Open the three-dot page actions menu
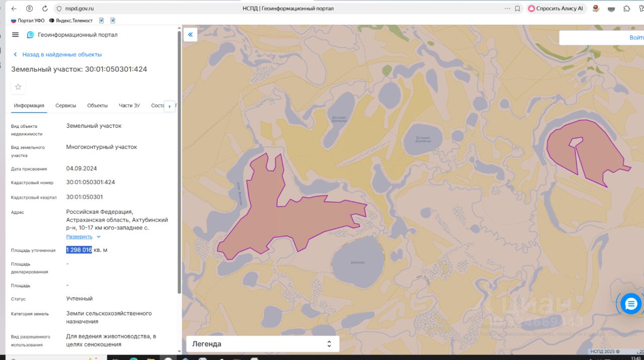644x360 pixels. 507,9
